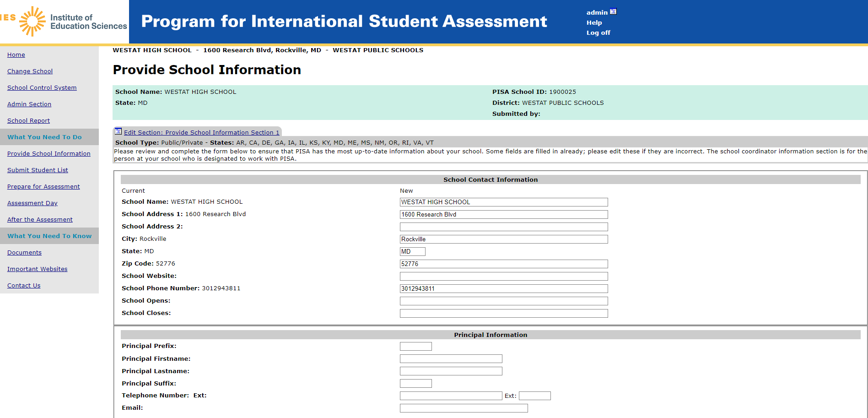Open Submit Student List page
The image size is (868, 418).
click(x=38, y=170)
